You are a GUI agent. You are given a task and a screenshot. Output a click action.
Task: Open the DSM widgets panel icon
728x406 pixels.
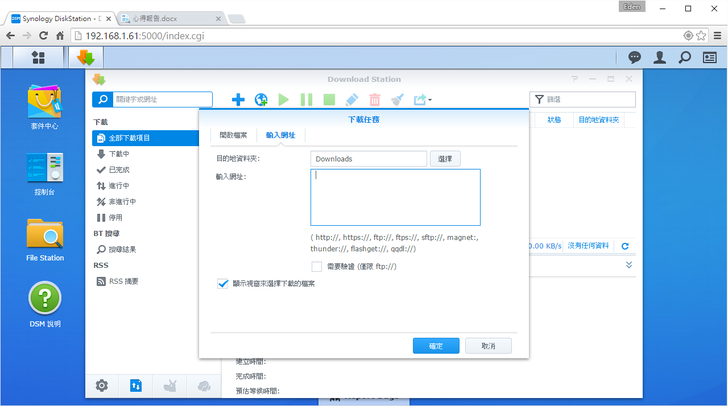[x=709, y=58]
